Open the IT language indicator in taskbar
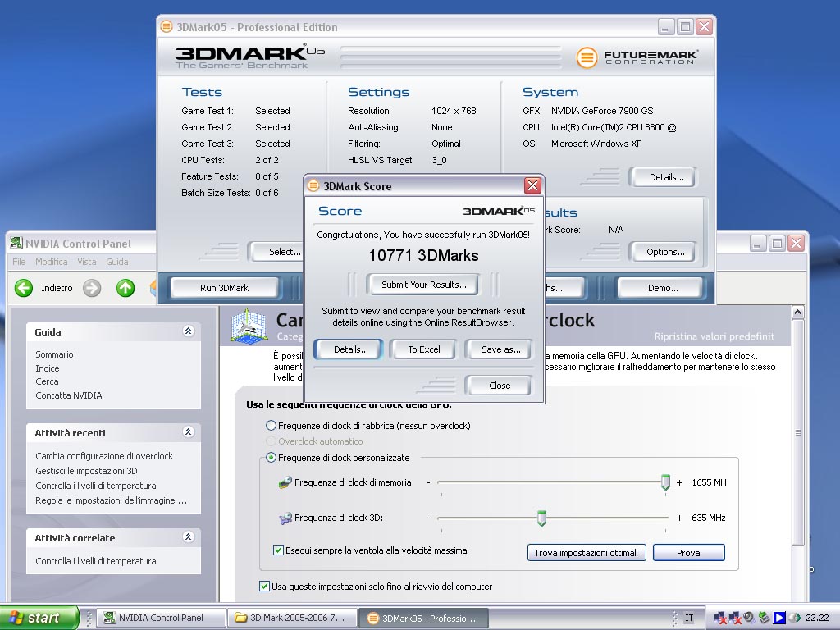Image resolution: width=840 pixels, height=630 pixels. pyautogui.click(x=689, y=618)
